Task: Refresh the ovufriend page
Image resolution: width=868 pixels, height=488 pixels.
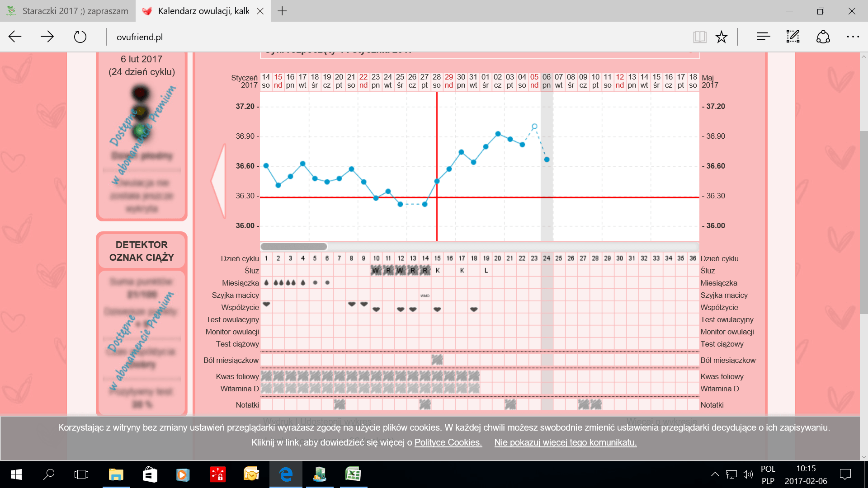Action: [x=80, y=37]
